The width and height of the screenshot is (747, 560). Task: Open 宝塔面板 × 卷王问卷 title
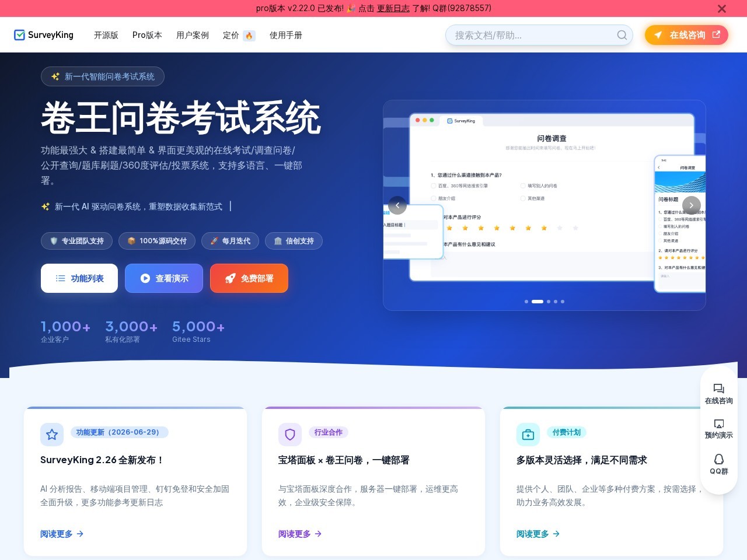click(x=344, y=460)
